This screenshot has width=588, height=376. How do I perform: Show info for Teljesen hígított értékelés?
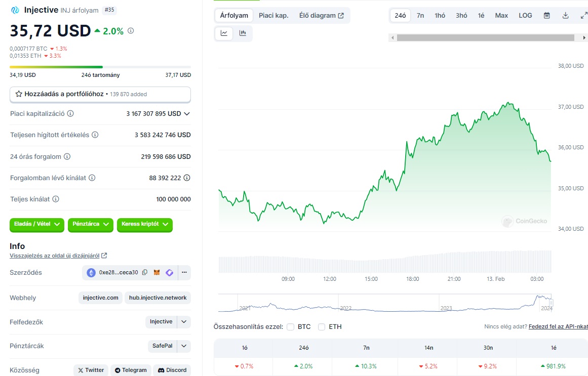tap(95, 135)
